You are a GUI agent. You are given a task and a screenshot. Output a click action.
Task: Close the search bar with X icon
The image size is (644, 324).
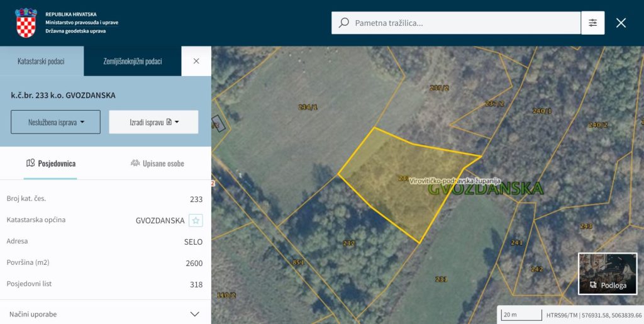pyautogui.click(x=621, y=23)
